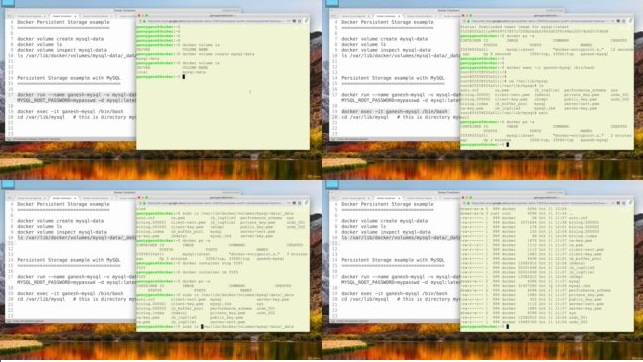Focus the final terminal prompt in top-right screenshot
Viewport: 643px width, 362px height.
tap(484, 144)
